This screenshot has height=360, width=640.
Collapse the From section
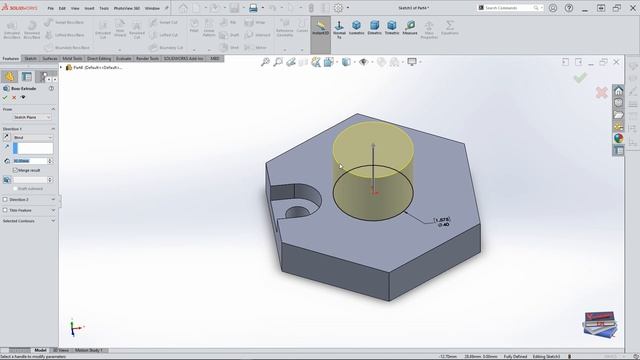tap(53, 109)
